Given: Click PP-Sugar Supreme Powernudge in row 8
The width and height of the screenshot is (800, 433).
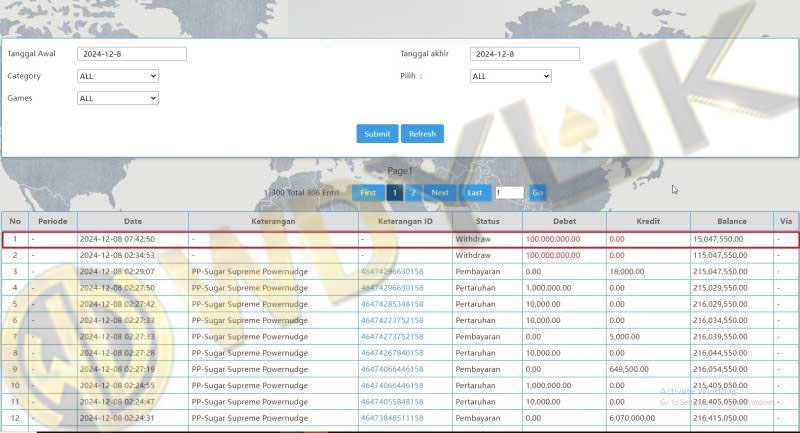Looking at the screenshot, I should 250,353.
